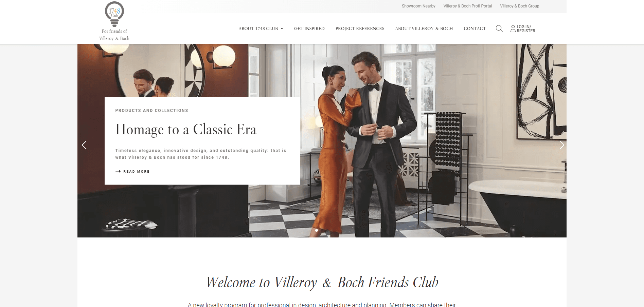Visit Villeroy & Boch Profi Portal
The height and width of the screenshot is (307, 644).
(x=468, y=6)
